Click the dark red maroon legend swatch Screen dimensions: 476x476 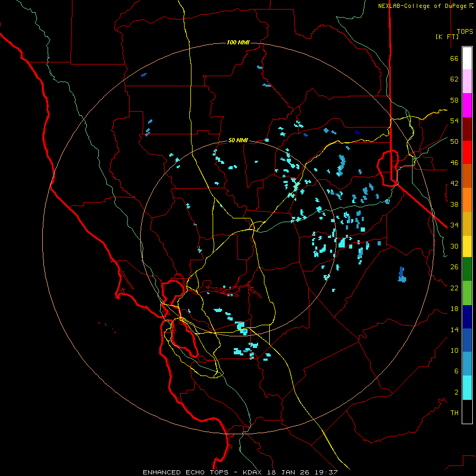(x=467, y=129)
